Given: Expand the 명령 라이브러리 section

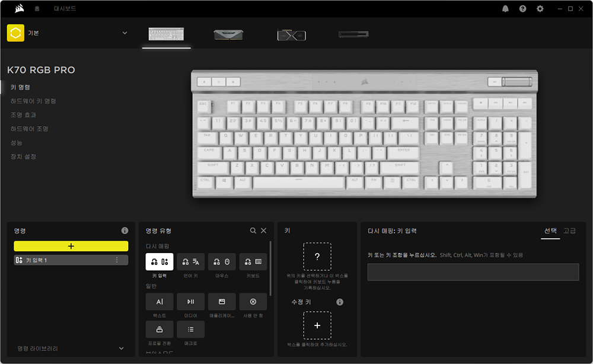Looking at the screenshot, I should [71, 348].
